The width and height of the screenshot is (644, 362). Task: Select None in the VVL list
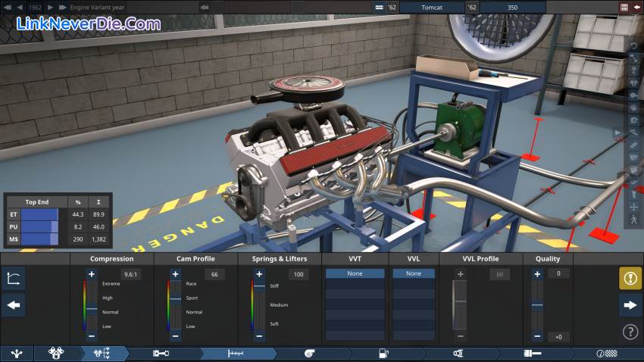coord(414,273)
